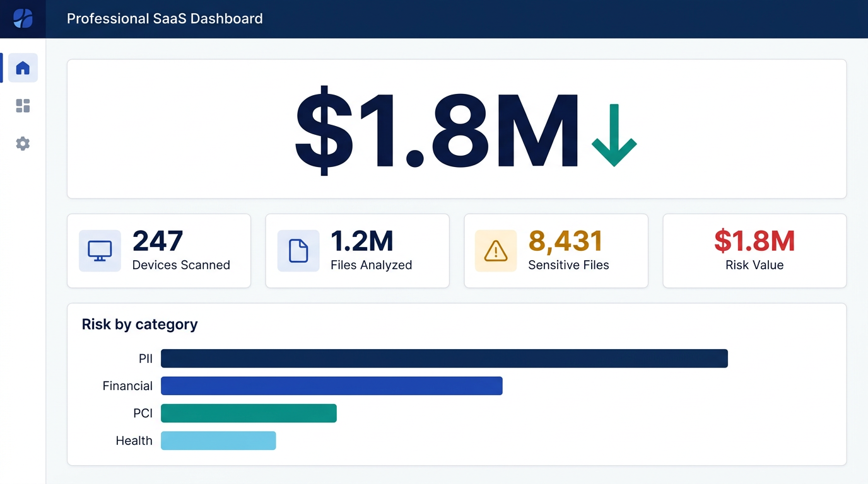Click the file icon on Files Analyzed card

(x=298, y=250)
